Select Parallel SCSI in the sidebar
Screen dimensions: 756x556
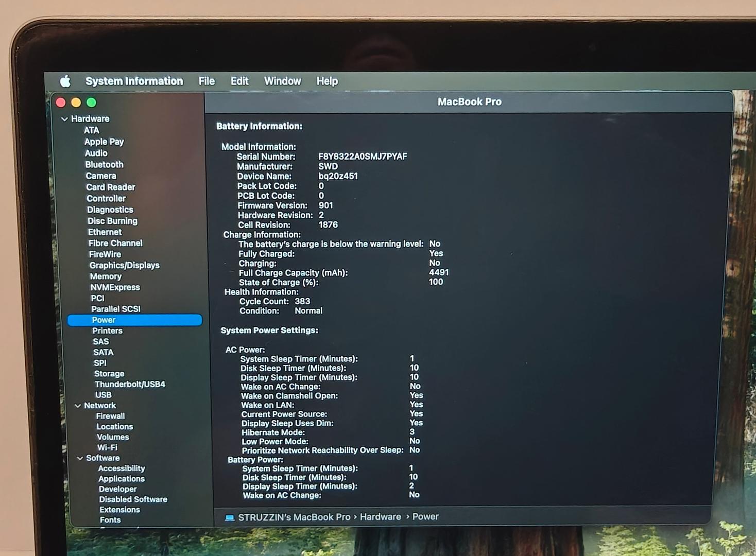click(116, 309)
